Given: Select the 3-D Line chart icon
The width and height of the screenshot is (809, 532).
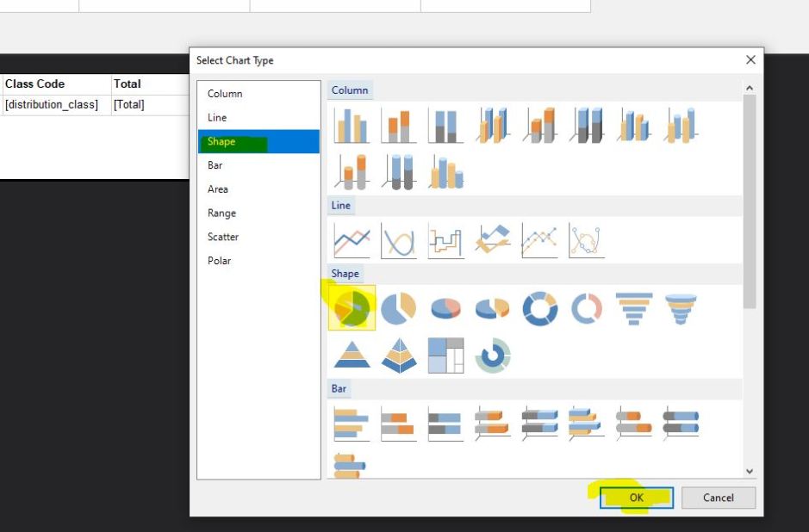Looking at the screenshot, I should tap(493, 240).
